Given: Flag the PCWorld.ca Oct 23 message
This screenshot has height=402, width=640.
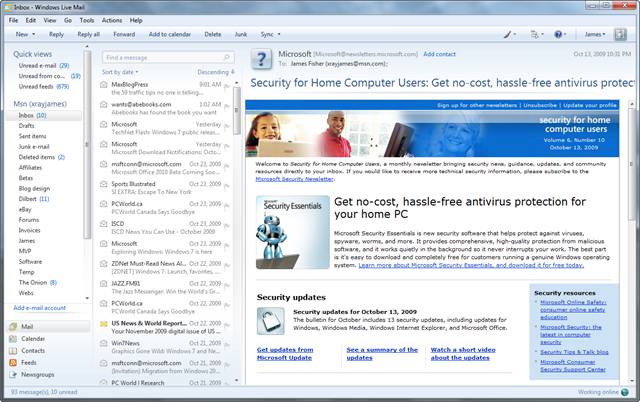Looking at the screenshot, I should tap(227, 206).
